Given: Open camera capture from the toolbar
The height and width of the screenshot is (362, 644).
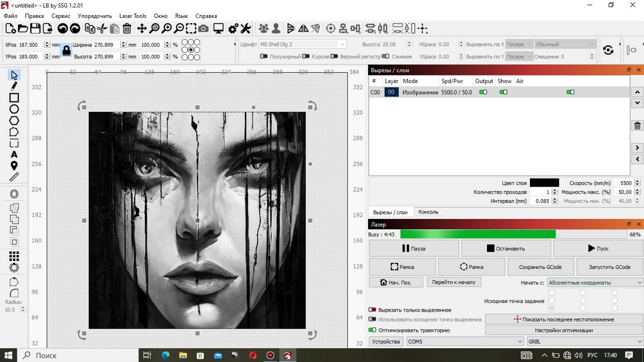Looking at the screenshot, I should [203, 29].
